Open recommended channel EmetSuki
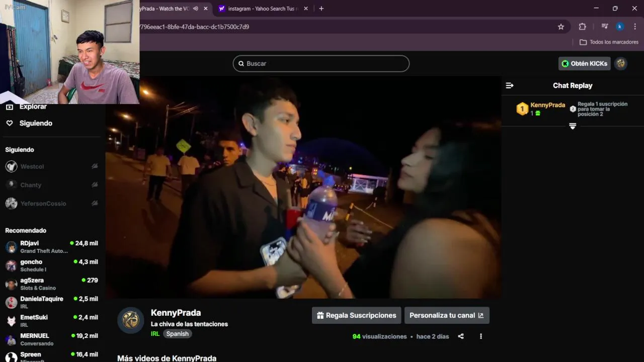This screenshot has width=644, height=362. pos(52,321)
